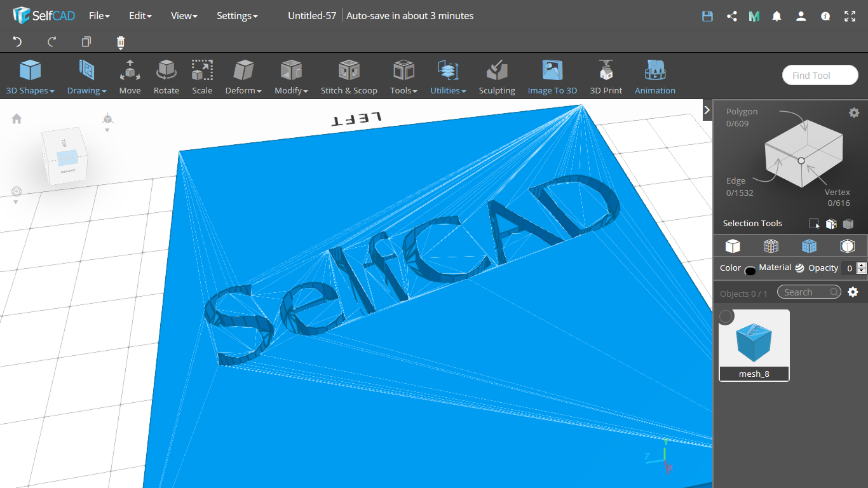This screenshot has height=488, width=868.
Task: Click the mesh_8 name label
Action: tap(754, 374)
